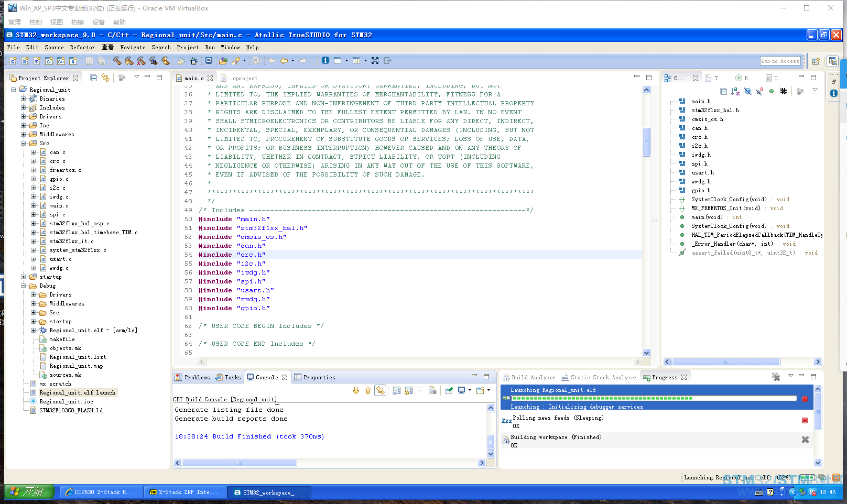Open the Project menu

coord(188,47)
